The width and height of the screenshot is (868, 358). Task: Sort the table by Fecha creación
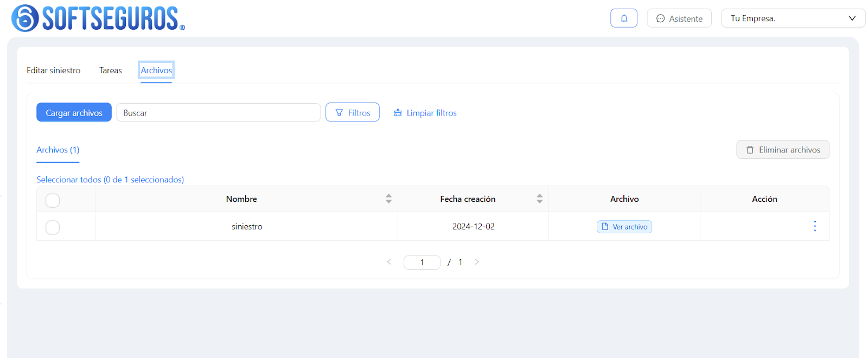click(539, 199)
